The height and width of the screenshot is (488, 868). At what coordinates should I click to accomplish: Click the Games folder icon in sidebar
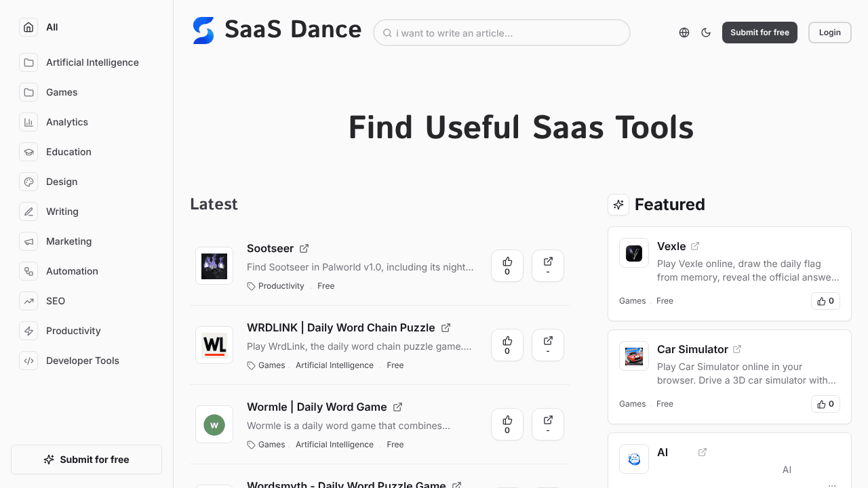(28, 92)
